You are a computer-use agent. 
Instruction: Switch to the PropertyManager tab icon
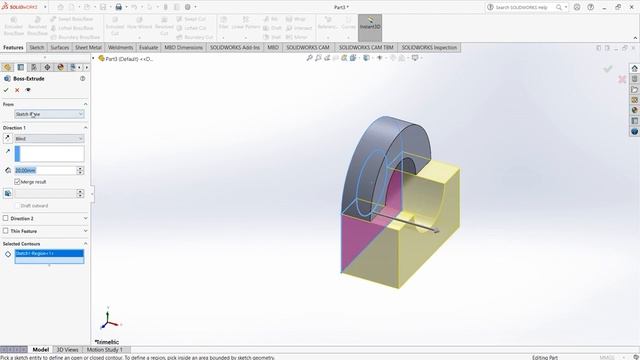pyautogui.click(x=21, y=67)
